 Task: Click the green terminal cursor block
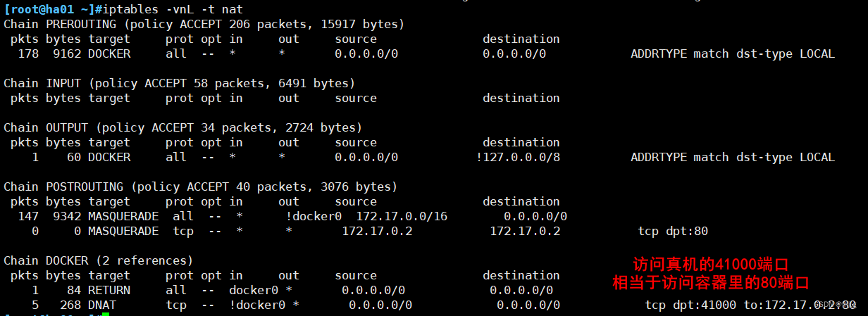106,315
